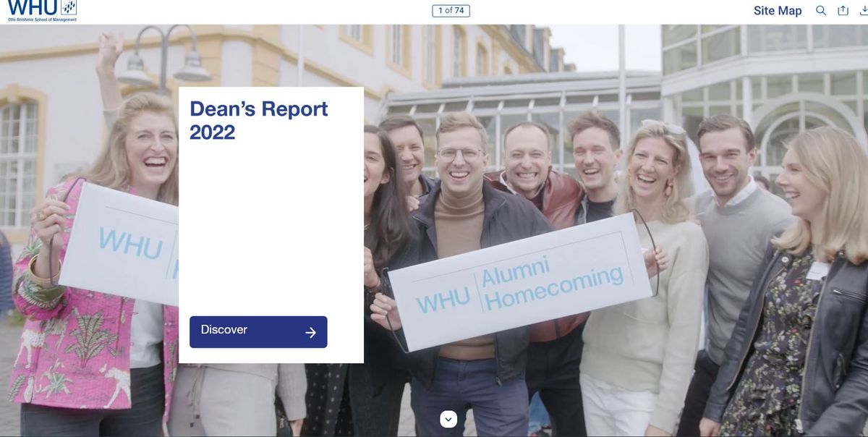Click the WHU sign held by woman in pink
This screenshot has width=868, height=437.
(119, 242)
